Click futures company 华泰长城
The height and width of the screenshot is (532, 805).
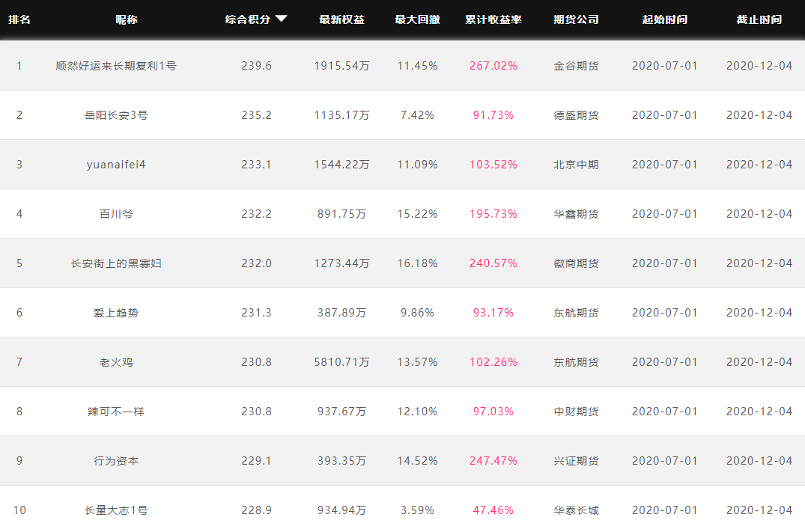(x=576, y=510)
